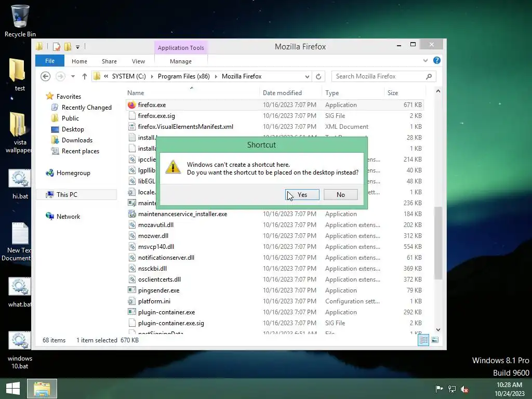Refresh the Mozilla Firefox folder view

point(318,76)
